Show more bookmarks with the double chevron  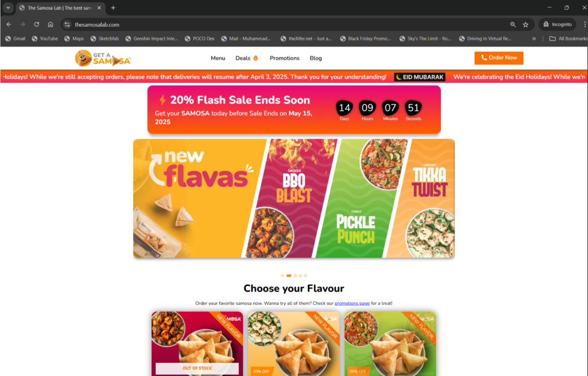(533, 39)
